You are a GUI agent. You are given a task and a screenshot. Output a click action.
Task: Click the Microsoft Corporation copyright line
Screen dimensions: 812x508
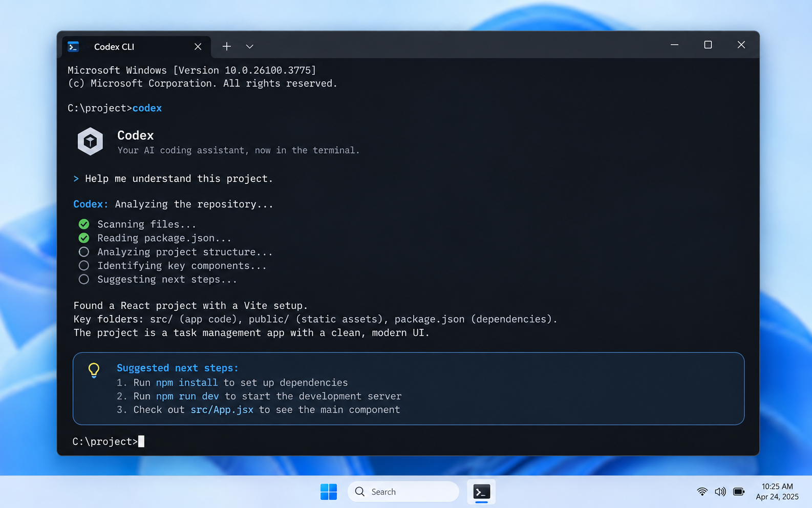[203, 83]
